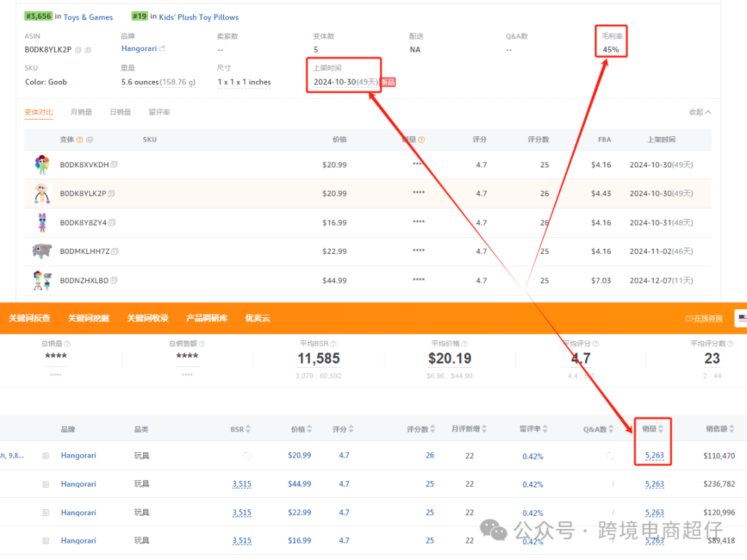747x560 pixels.
Task: Open 关键词挖掘 in orange nav bar
Action: coord(89,318)
